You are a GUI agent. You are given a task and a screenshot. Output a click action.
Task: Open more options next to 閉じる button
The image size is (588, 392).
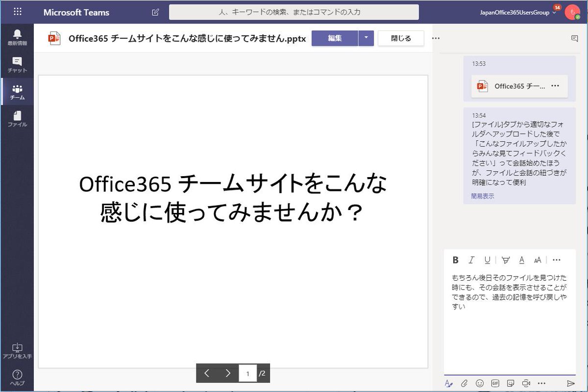coord(436,38)
